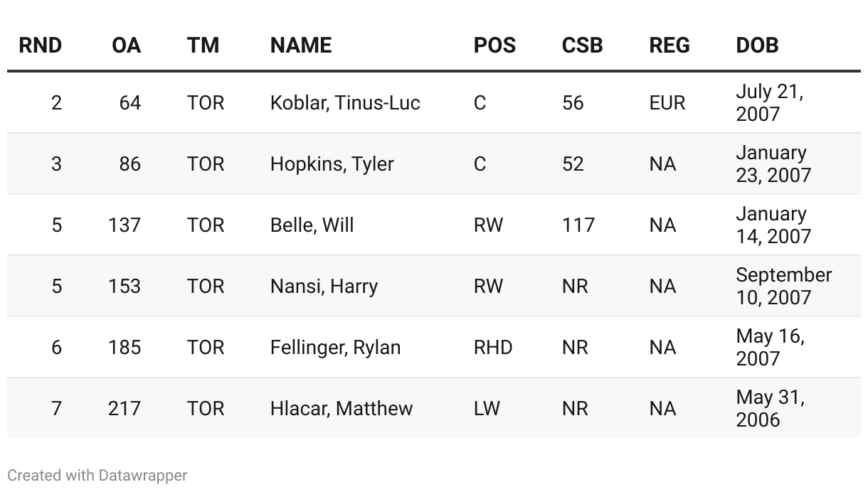Sort by the DOB column header
This screenshot has width=868, height=492.
[757, 46]
